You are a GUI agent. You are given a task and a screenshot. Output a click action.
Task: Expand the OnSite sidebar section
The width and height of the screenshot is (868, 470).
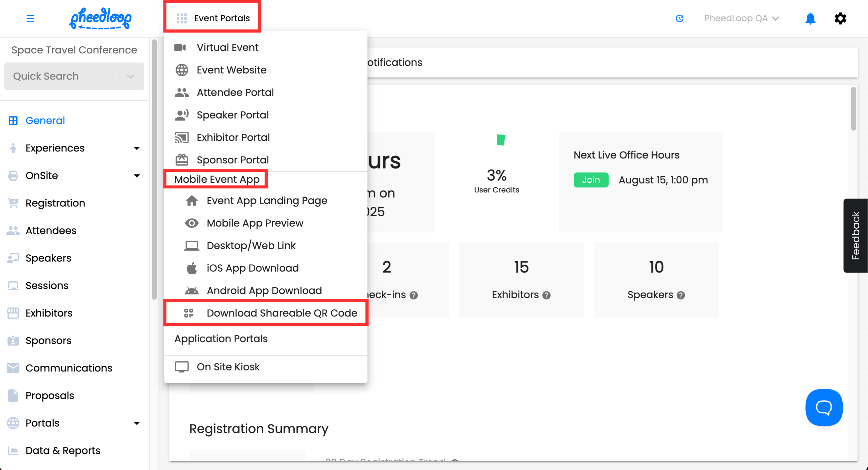[137, 176]
